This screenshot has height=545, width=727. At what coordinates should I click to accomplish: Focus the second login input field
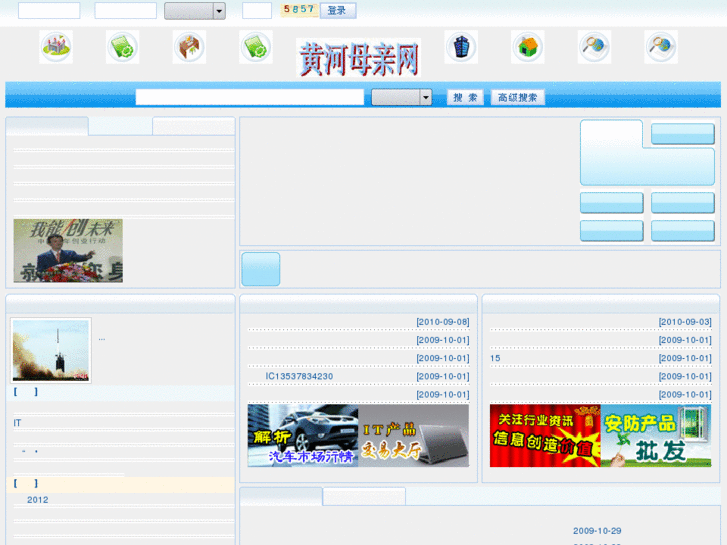click(x=126, y=11)
